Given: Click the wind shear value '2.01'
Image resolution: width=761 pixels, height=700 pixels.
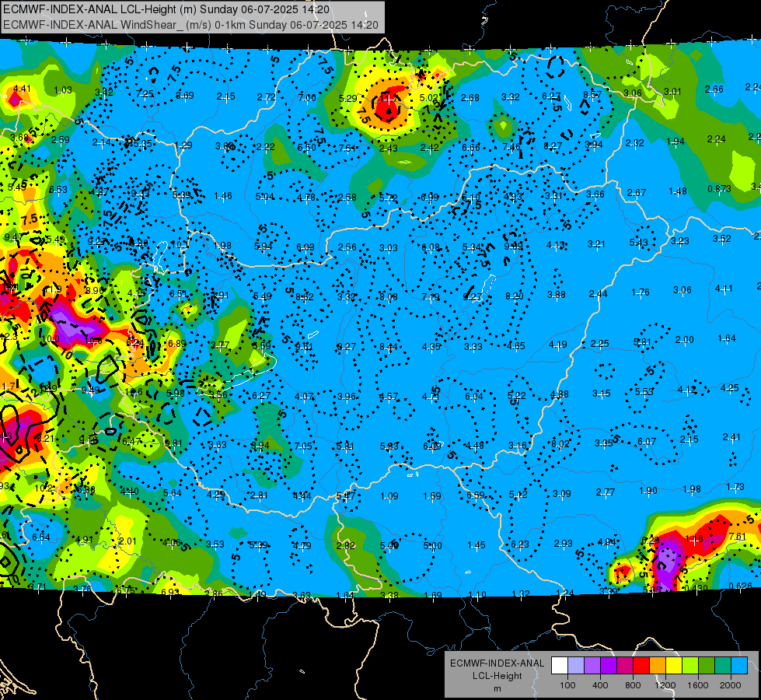Looking at the screenshot, I should pos(127,541).
